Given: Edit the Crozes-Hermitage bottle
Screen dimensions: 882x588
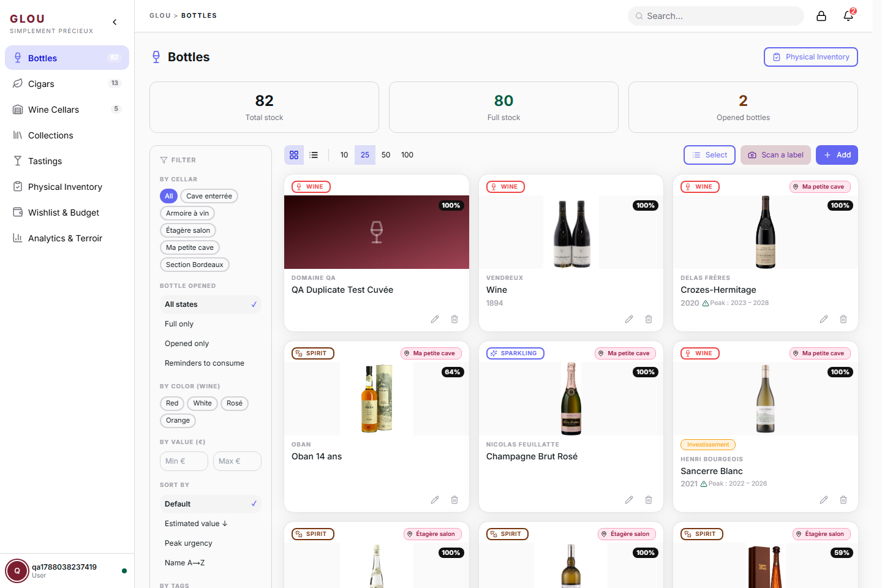Looking at the screenshot, I should point(824,319).
